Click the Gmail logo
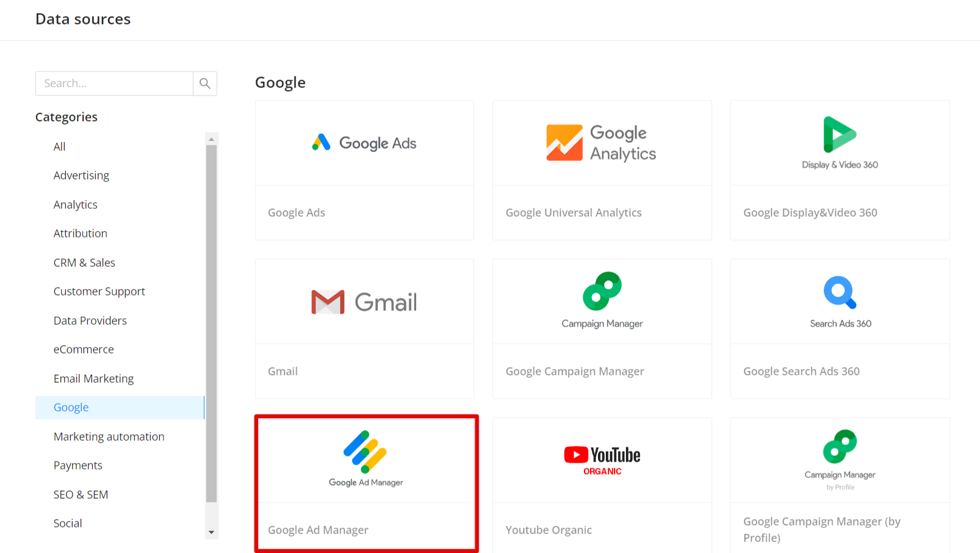Image resolution: width=980 pixels, height=553 pixels. click(x=364, y=302)
